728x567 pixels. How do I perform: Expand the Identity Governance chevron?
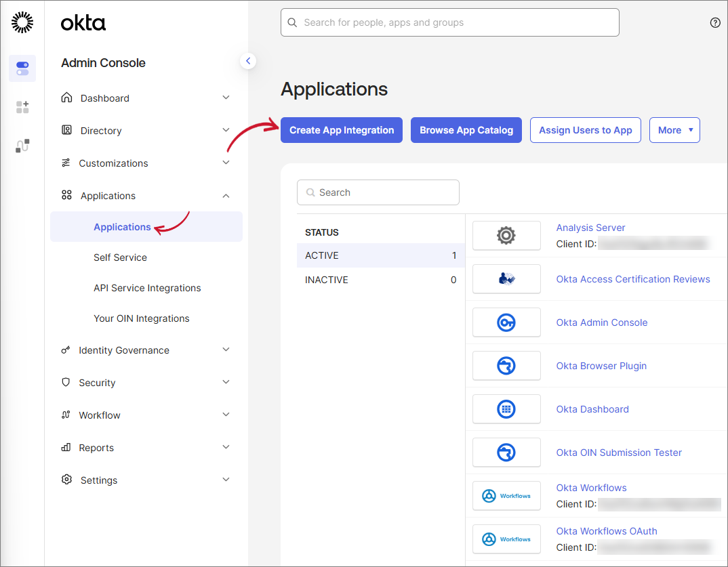coord(226,350)
